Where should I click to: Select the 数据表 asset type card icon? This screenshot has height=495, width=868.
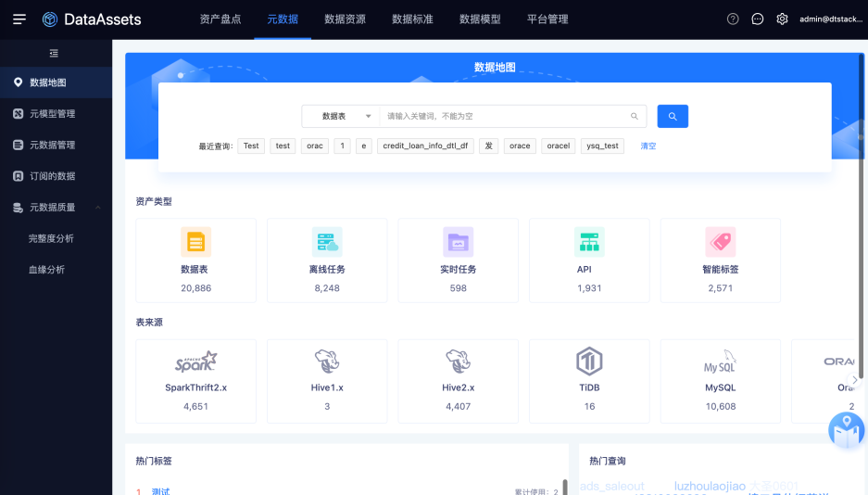196,242
